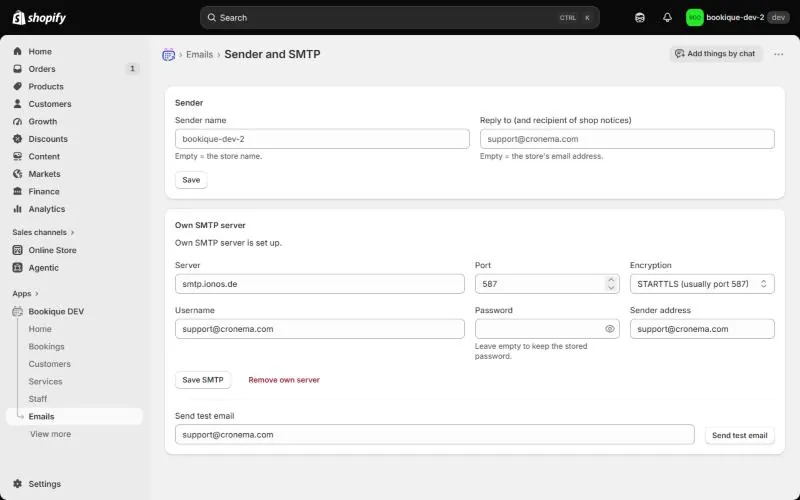Click the green store avatar
Viewport: 800px width, 500px height.
click(694, 17)
